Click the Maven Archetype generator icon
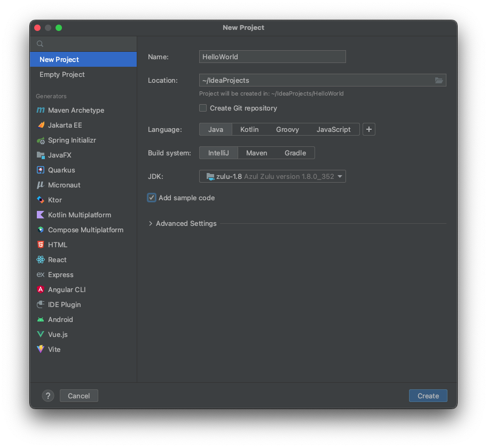This screenshot has height=448, width=487. click(x=41, y=111)
